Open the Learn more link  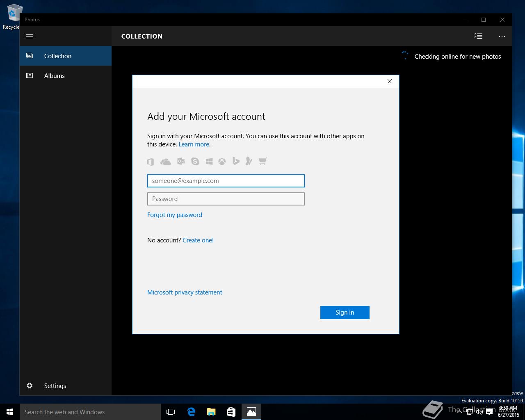[194, 144]
